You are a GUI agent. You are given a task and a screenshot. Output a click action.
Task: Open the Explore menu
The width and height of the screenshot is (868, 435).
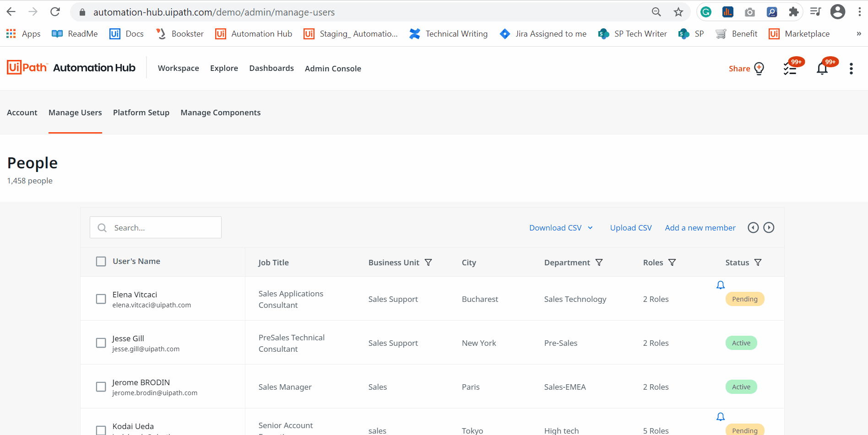coord(224,68)
